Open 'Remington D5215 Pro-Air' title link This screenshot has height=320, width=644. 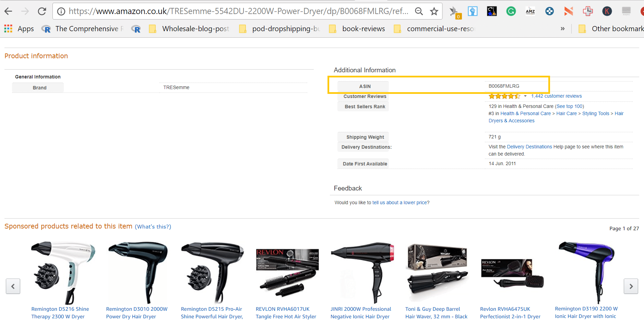click(212, 313)
